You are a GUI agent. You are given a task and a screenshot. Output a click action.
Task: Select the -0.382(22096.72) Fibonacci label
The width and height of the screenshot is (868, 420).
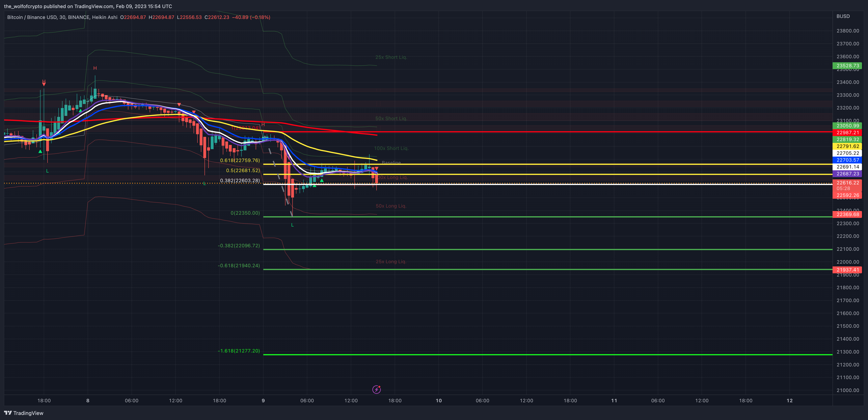pos(239,246)
